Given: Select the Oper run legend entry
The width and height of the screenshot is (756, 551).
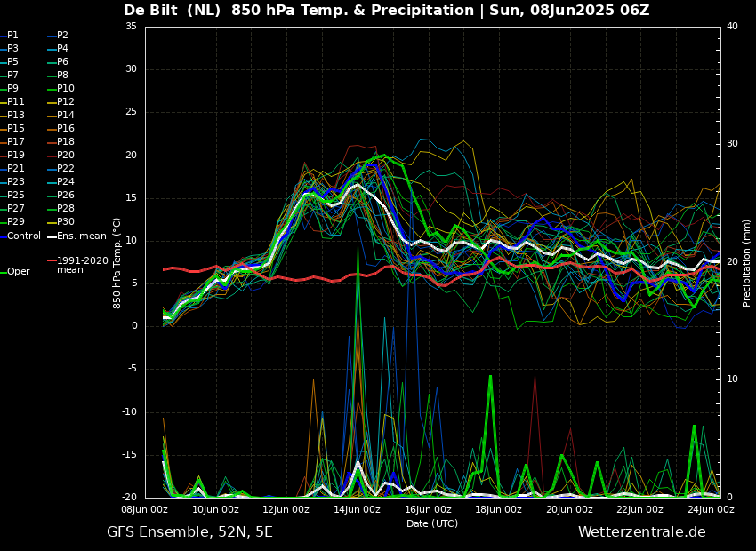Looking at the screenshot, I should pyautogui.click(x=18, y=272).
